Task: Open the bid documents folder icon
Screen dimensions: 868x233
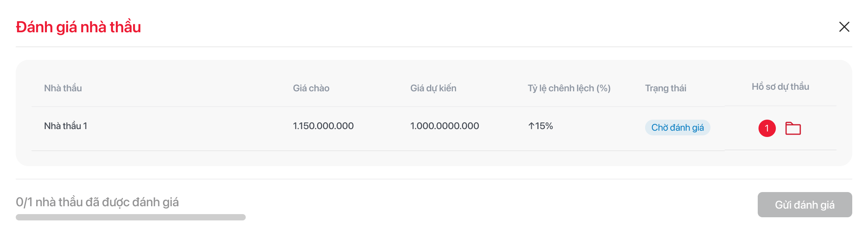Action: [793, 128]
